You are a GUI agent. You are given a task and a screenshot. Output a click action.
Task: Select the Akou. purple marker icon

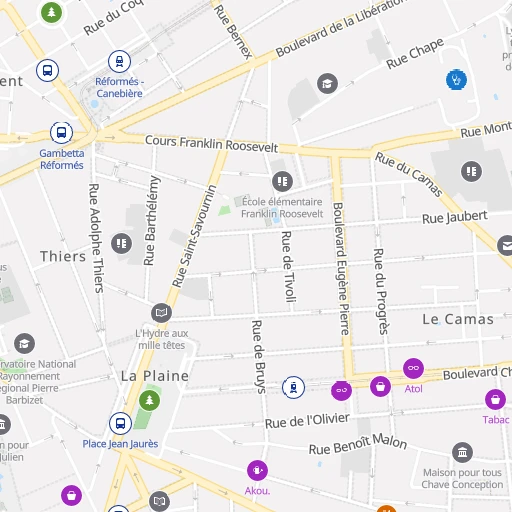pos(257,470)
